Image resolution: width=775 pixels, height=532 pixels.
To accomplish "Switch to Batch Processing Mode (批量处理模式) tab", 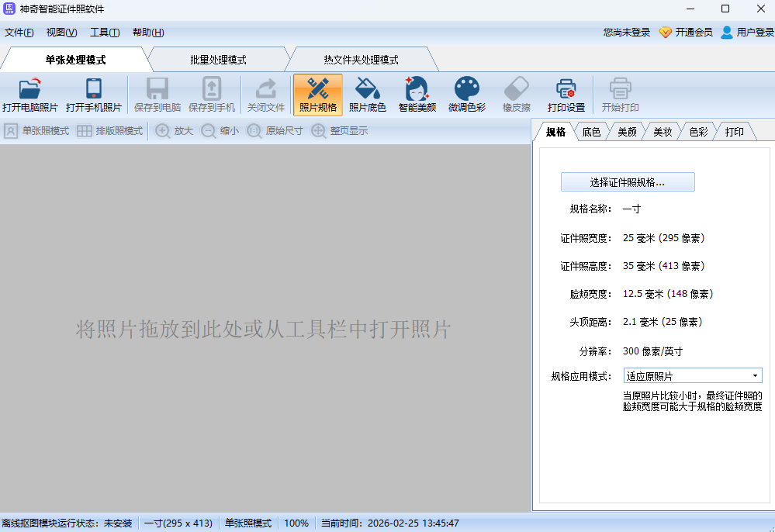I will [218, 60].
